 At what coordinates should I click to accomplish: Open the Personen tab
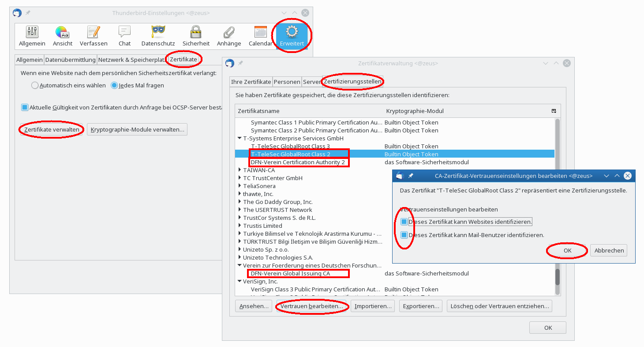(287, 82)
